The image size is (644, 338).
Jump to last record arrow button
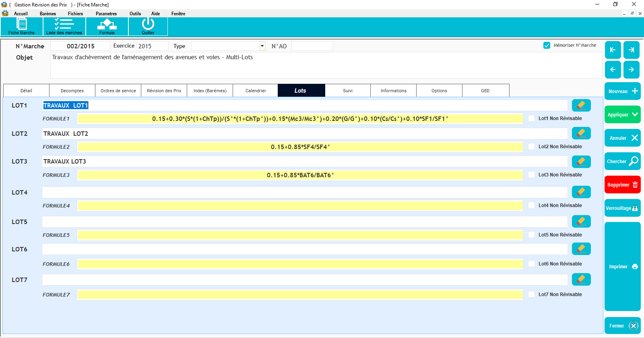point(631,50)
